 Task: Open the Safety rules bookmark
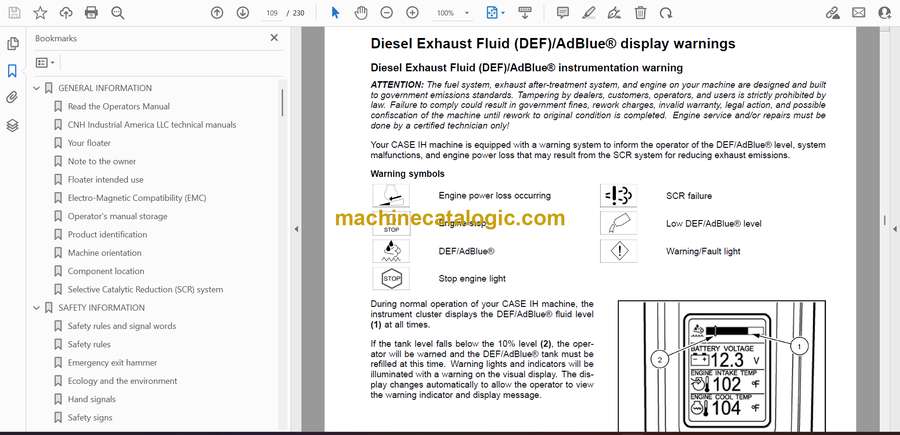[89, 344]
